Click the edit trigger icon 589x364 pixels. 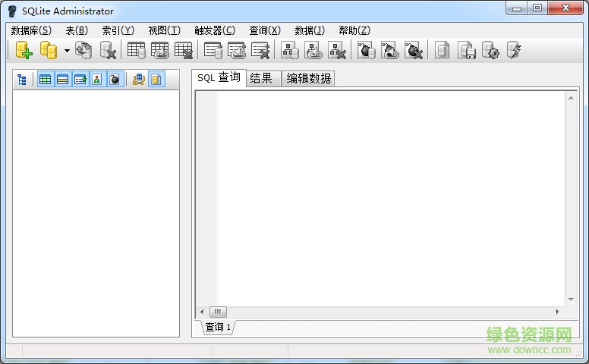coord(390,50)
